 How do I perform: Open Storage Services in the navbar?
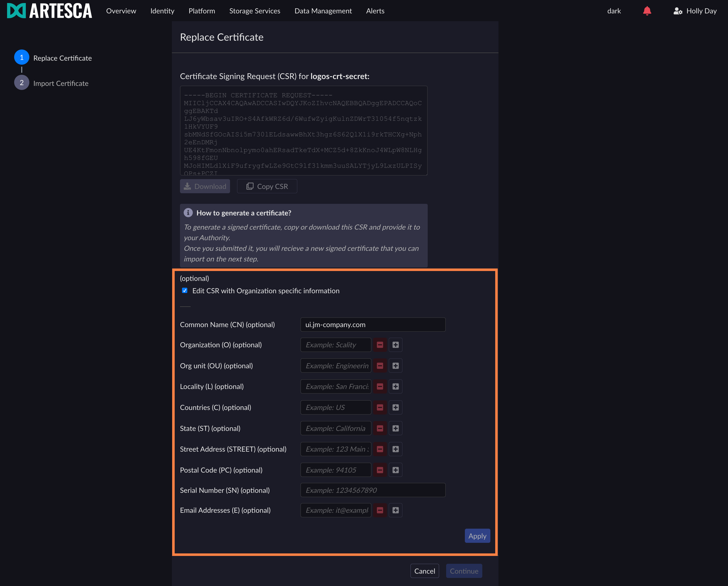(255, 11)
